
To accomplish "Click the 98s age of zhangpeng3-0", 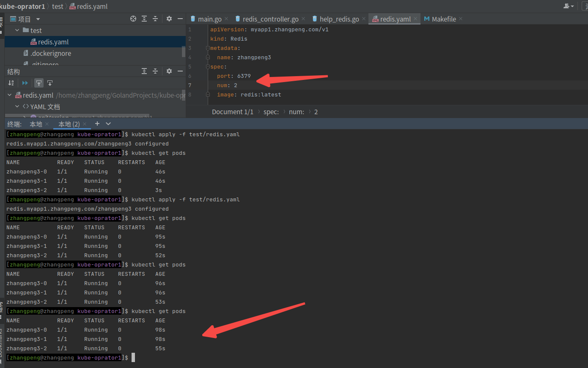I will (x=160, y=330).
